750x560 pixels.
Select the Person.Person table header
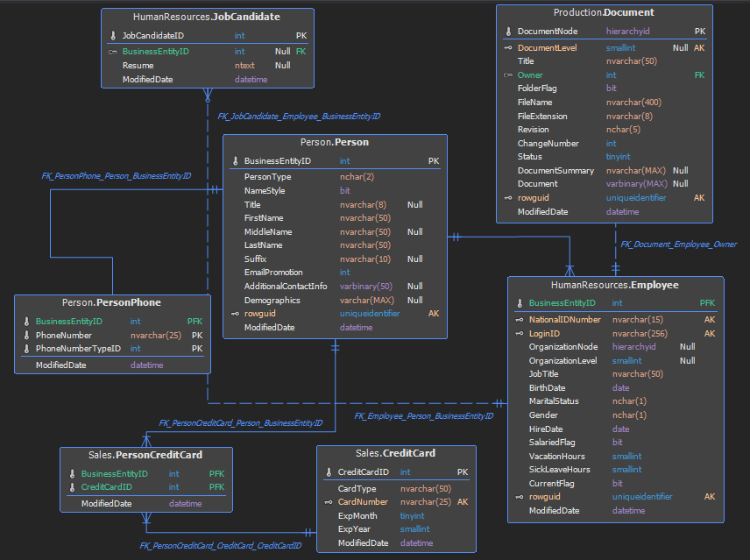point(335,142)
